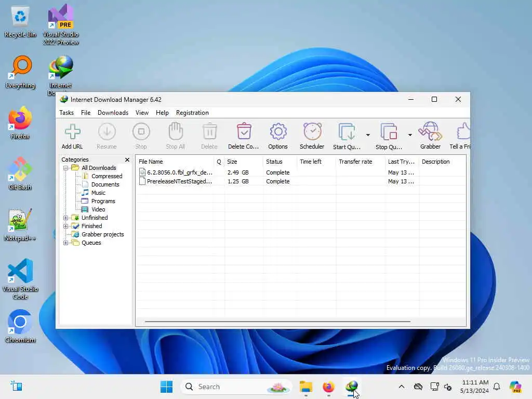The height and width of the screenshot is (399, 532).
Task: Sort by the Transfer rate column
Action: pyautogui.click(x=361, y=162)
